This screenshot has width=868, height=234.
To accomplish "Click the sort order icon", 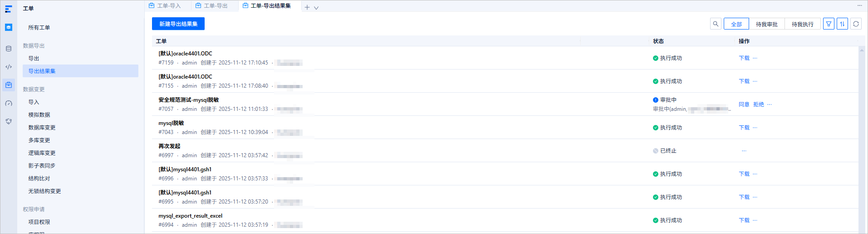I will point(842,24).
